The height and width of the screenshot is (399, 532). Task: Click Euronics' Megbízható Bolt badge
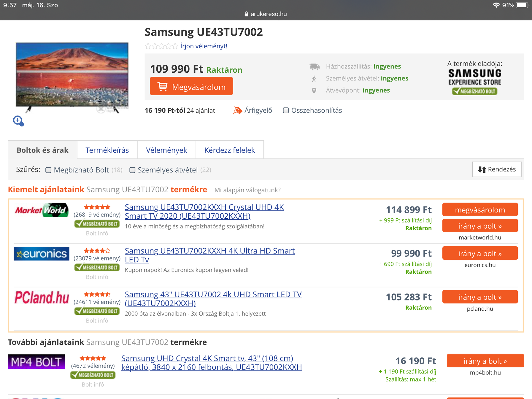point(97,267)
